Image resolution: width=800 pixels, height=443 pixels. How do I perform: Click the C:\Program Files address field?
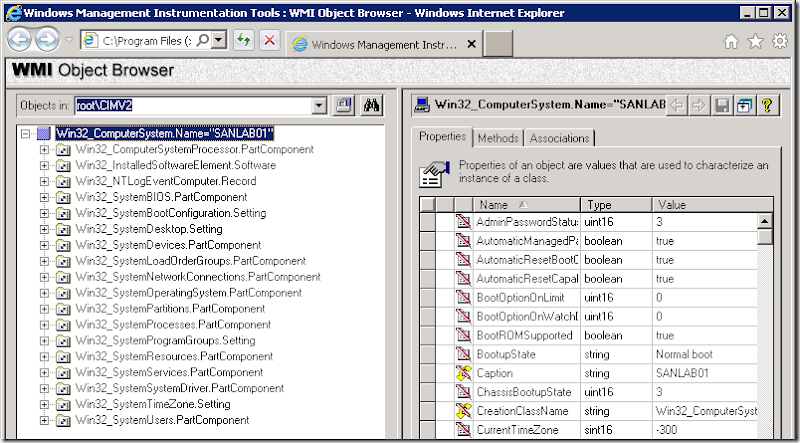click(x=145, y=40)
